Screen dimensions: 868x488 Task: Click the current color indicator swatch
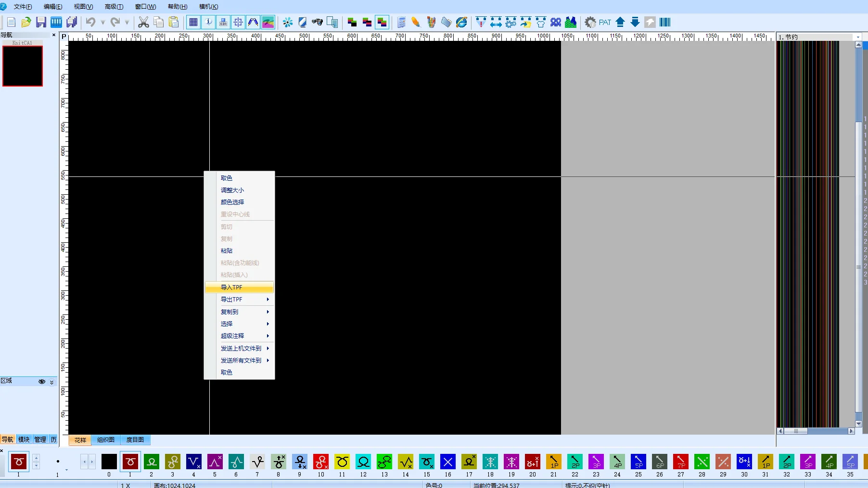tap(19, 462)
